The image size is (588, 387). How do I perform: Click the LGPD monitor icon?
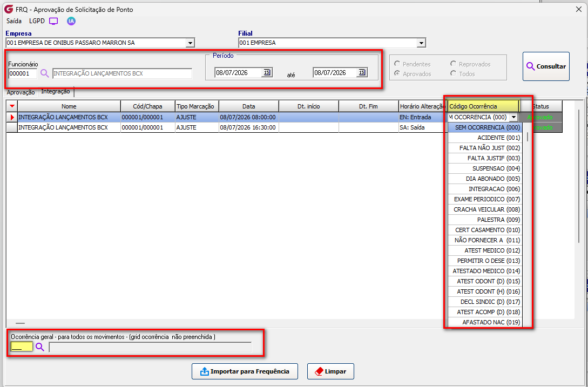click(x=53, y=21)
